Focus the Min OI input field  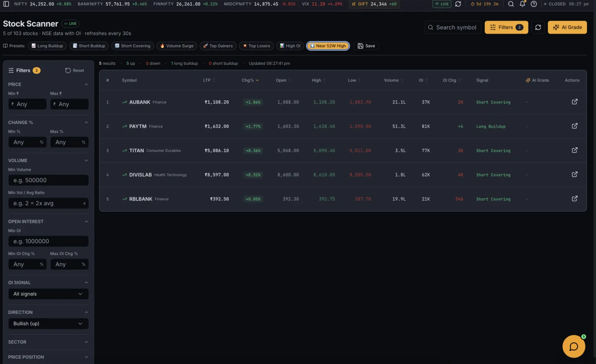click(48, 242)
